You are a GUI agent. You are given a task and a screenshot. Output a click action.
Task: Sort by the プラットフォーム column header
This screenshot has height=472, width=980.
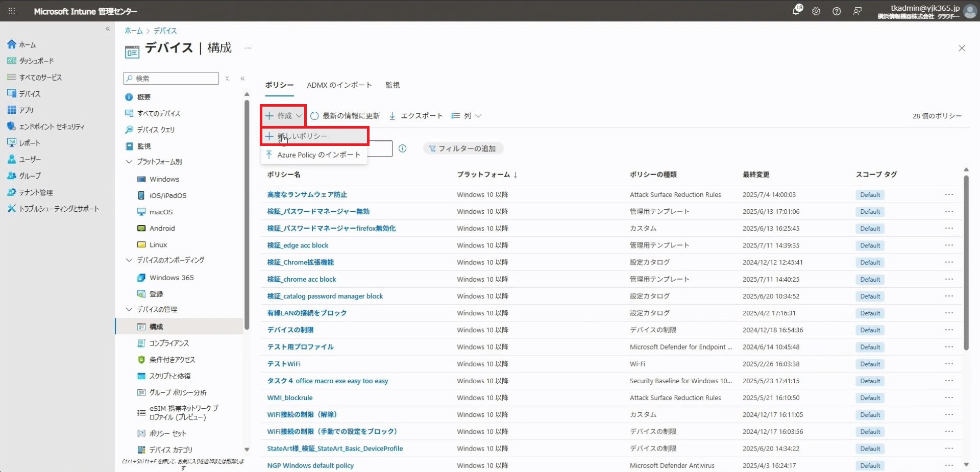coord(483,175)
